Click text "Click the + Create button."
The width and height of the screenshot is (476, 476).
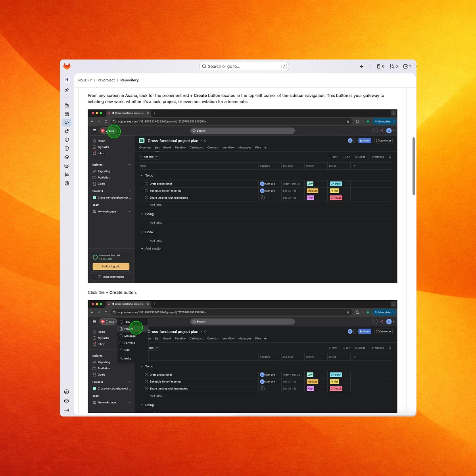pos(112,292)
